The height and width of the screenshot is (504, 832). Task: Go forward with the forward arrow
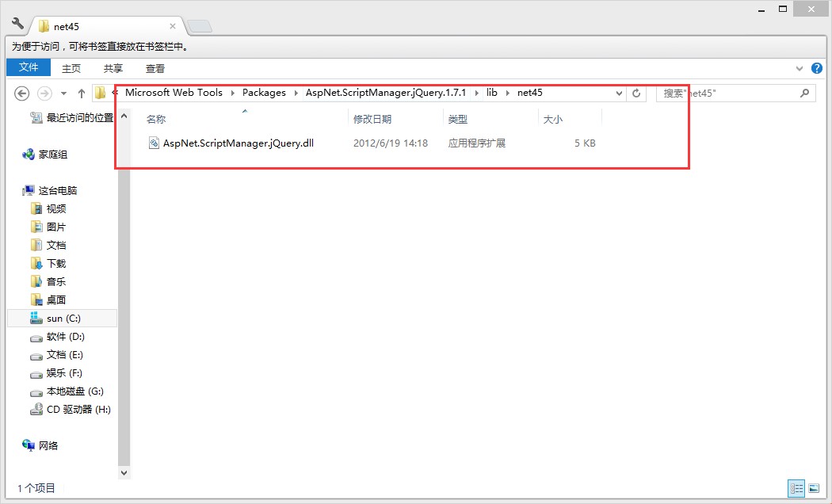tap(44, 94)
